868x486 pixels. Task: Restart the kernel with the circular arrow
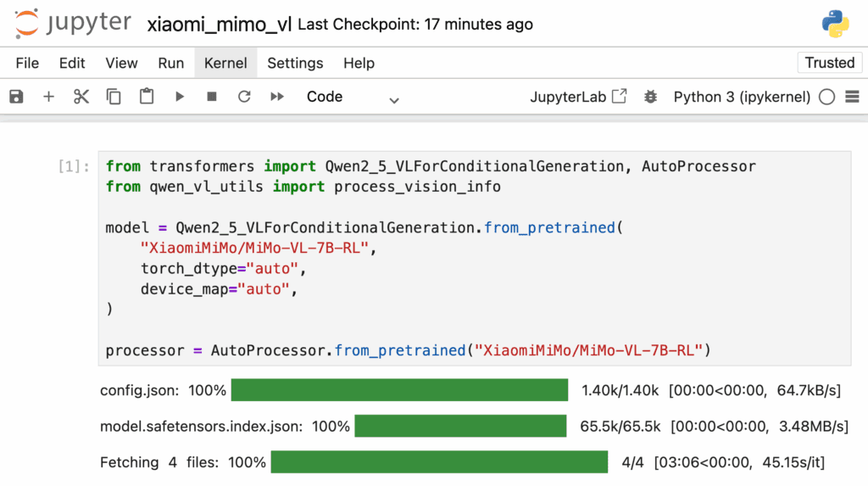(x=244, y=97)
